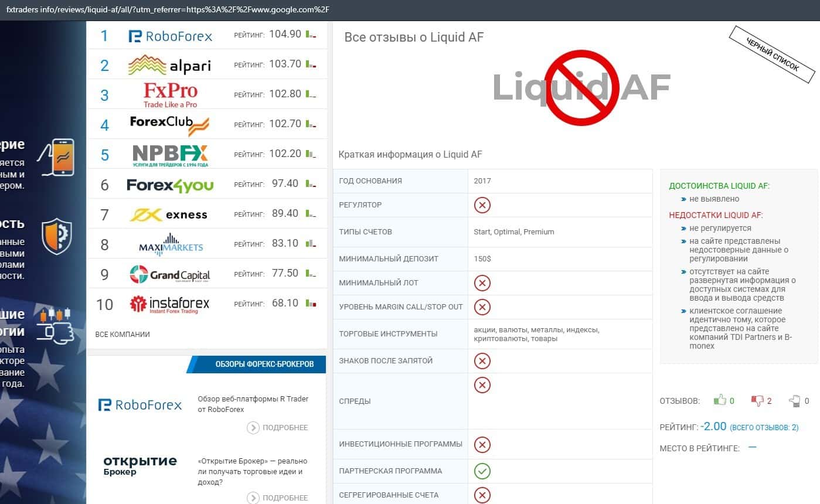The image size is (820, 504).
Task: Click the Открытие Брокер logo thumbnail
Action: 140,465
